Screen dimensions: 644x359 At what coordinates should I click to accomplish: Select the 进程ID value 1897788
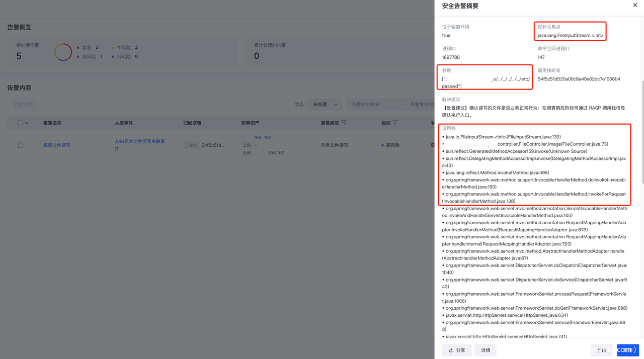pyautogui.click(x=451, y=57)
